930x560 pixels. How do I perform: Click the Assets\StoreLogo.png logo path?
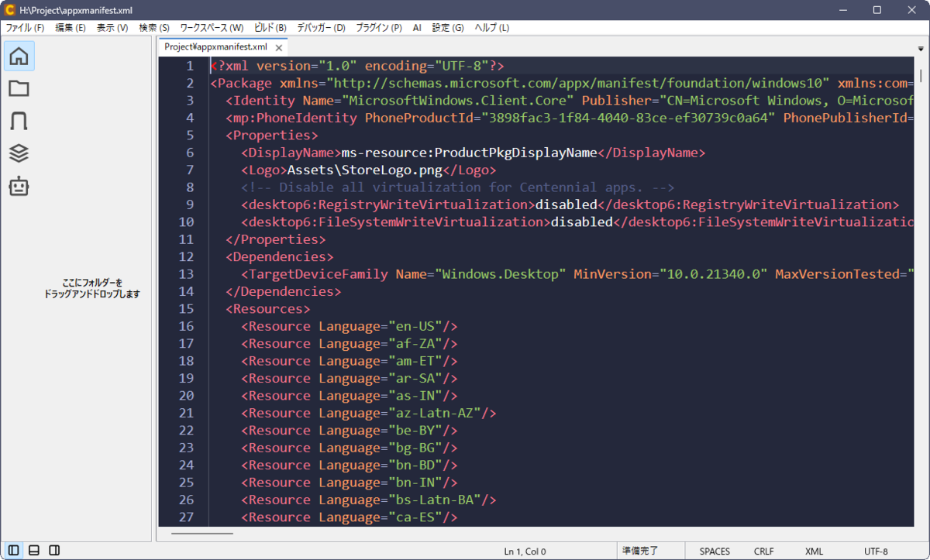364,170
